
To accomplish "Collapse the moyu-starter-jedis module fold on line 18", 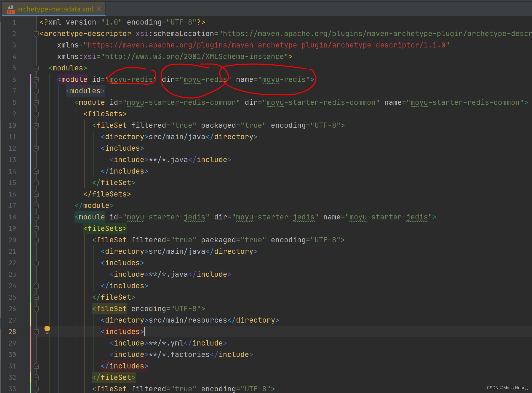I will [x=36, y=217].
